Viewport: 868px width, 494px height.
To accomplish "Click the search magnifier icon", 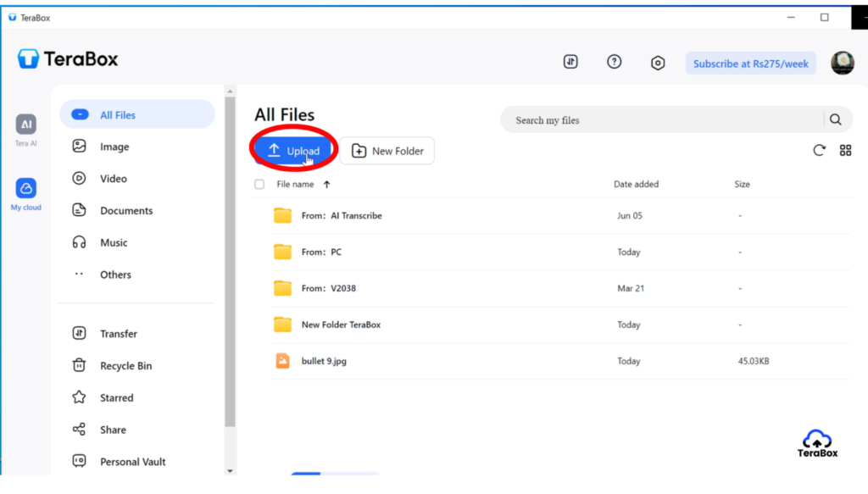I will [835, 119].
